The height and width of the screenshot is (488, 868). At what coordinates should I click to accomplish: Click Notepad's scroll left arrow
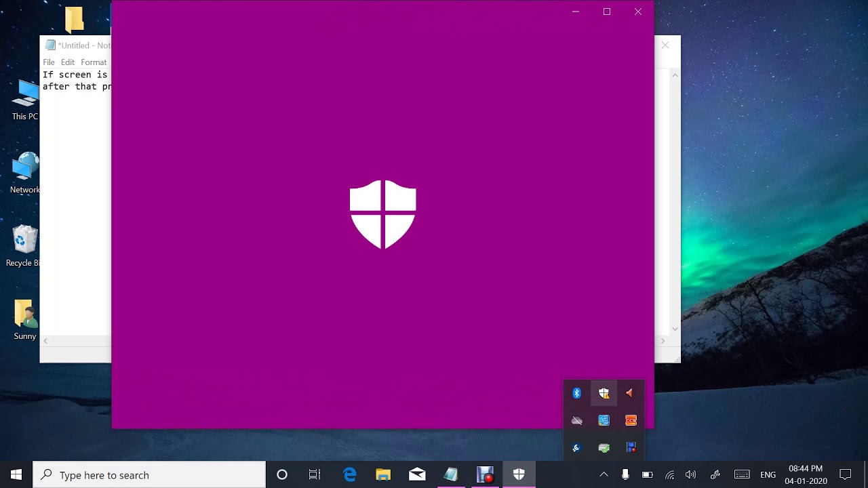(x=46, y=341)
